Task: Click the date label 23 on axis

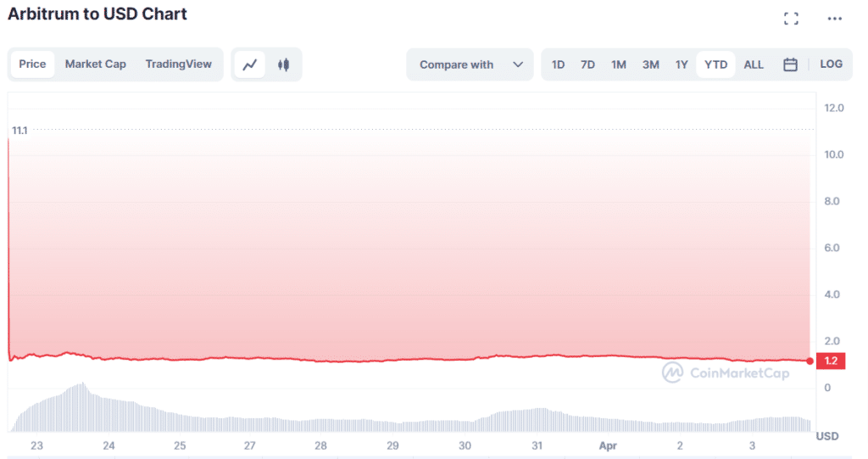Action: coord(36,445)
